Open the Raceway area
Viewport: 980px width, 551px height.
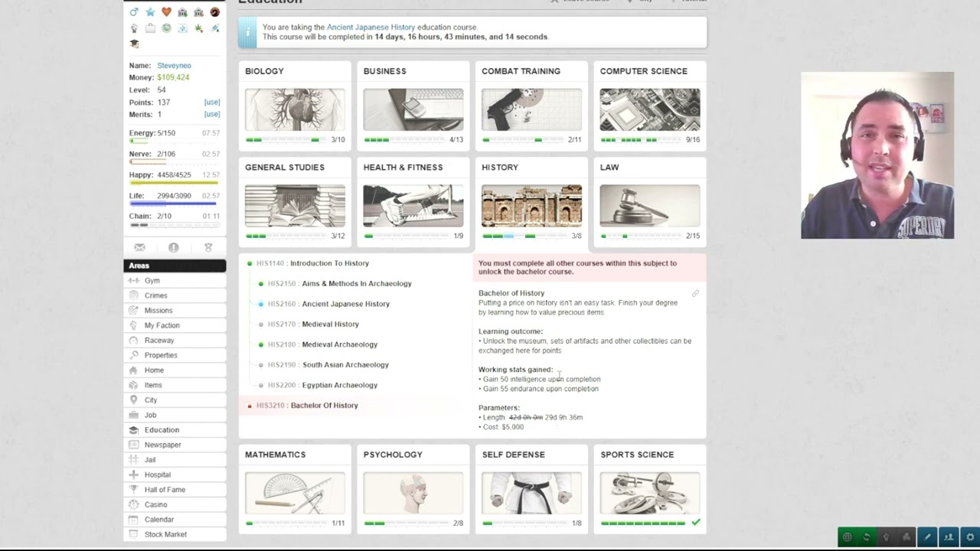click(x=175, y=341)
